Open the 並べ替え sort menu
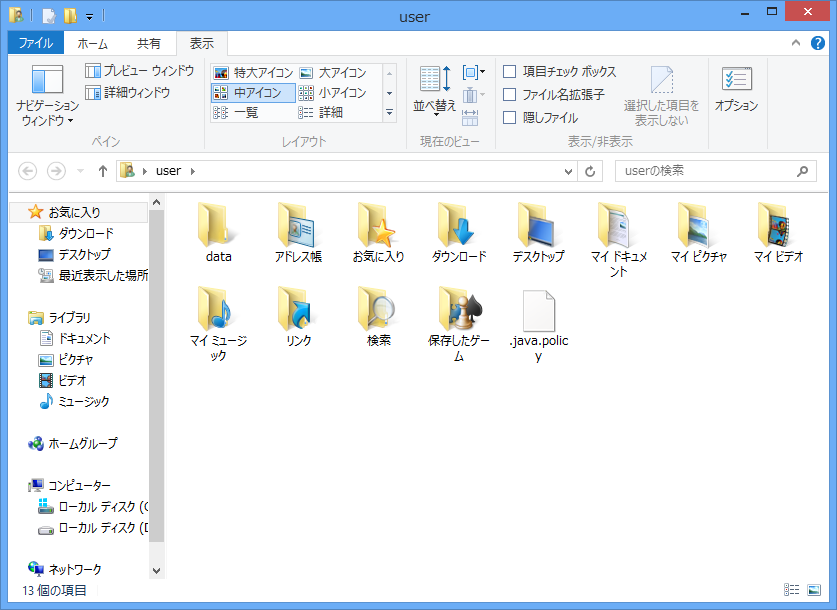837x610 pixels. [435, 90]
